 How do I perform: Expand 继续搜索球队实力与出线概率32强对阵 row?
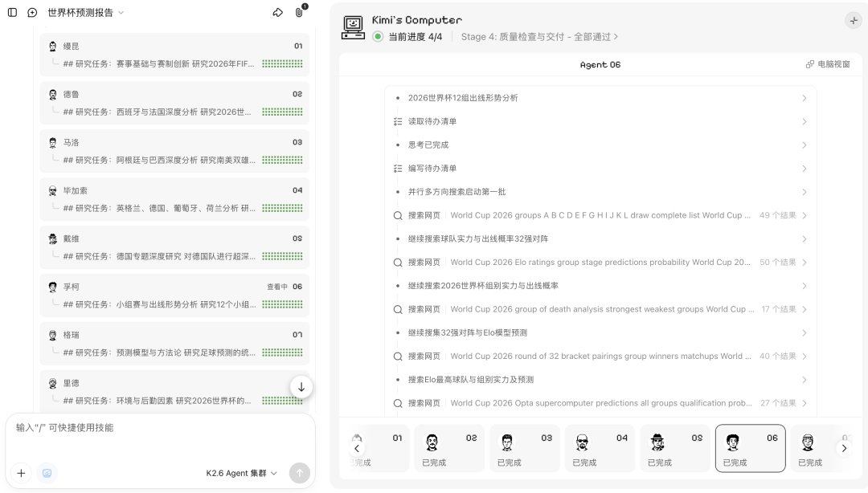coord(600,239)
